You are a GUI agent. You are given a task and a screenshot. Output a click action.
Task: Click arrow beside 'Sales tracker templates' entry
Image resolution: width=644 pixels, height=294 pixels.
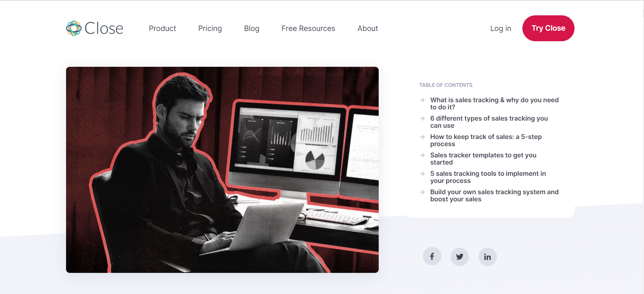422,155
